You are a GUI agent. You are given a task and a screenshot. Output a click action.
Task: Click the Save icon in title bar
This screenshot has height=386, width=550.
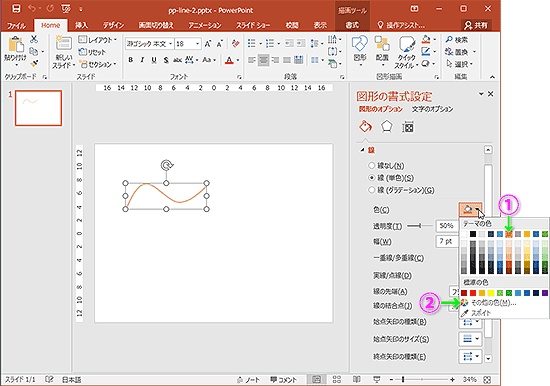(16, 8)
